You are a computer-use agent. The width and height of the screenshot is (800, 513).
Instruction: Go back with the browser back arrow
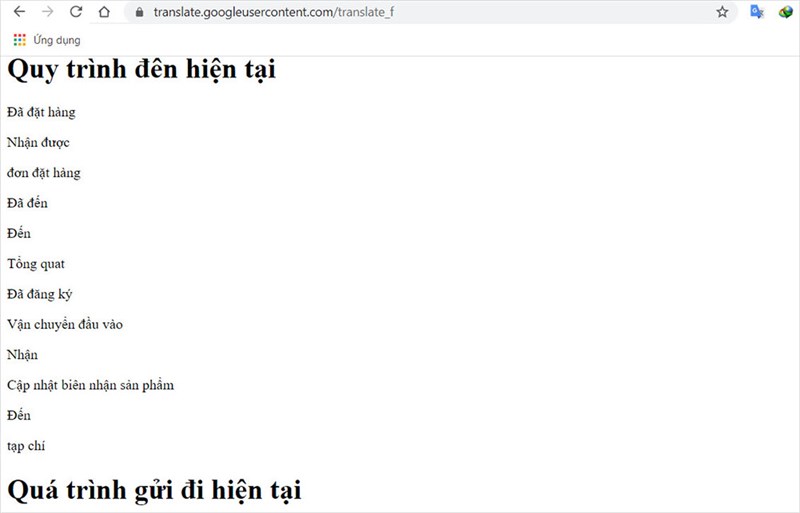19,12
